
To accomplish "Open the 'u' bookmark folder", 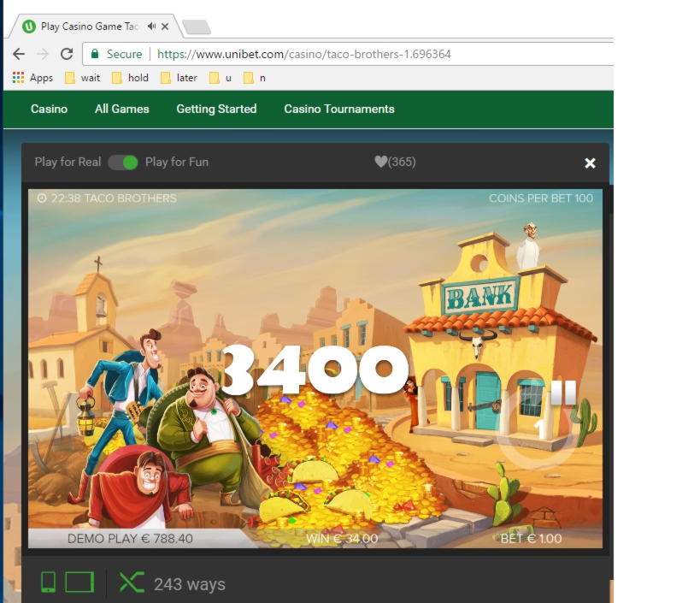I will pos(221,78).
